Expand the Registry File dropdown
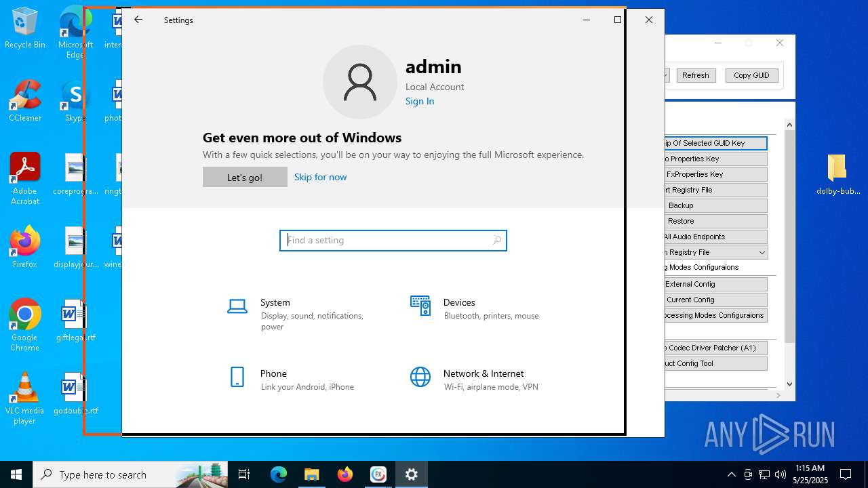This screenshot has height=488, width=868. click(762, 252)
